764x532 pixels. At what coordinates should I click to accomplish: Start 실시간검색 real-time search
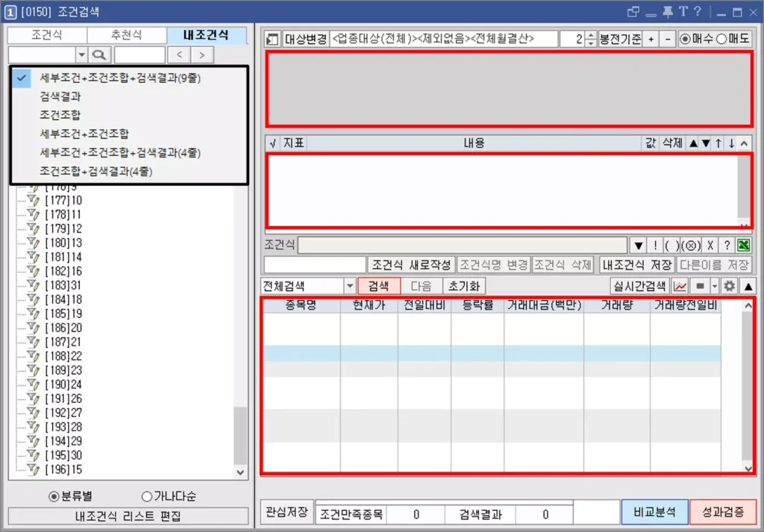coord(639,287)
